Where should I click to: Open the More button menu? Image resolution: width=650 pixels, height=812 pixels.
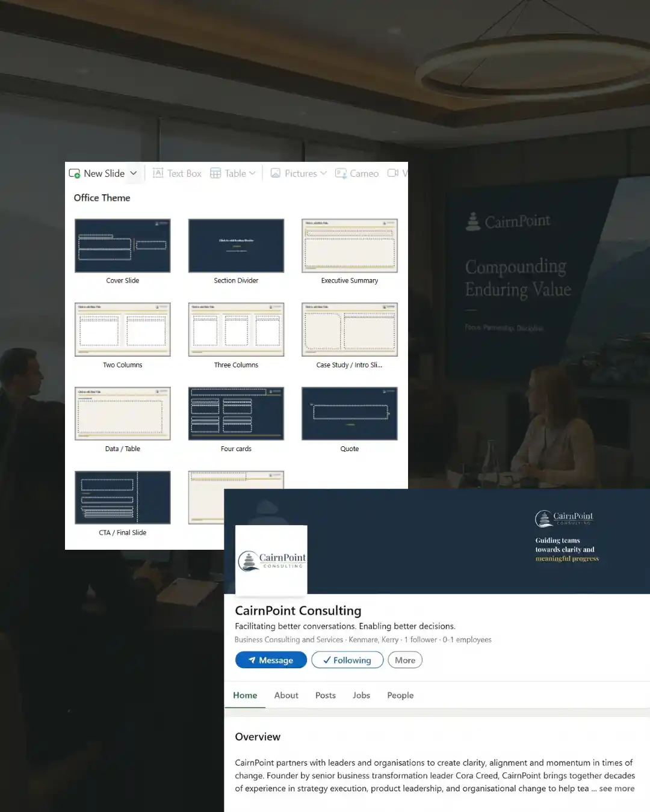[x=405, y=660]
